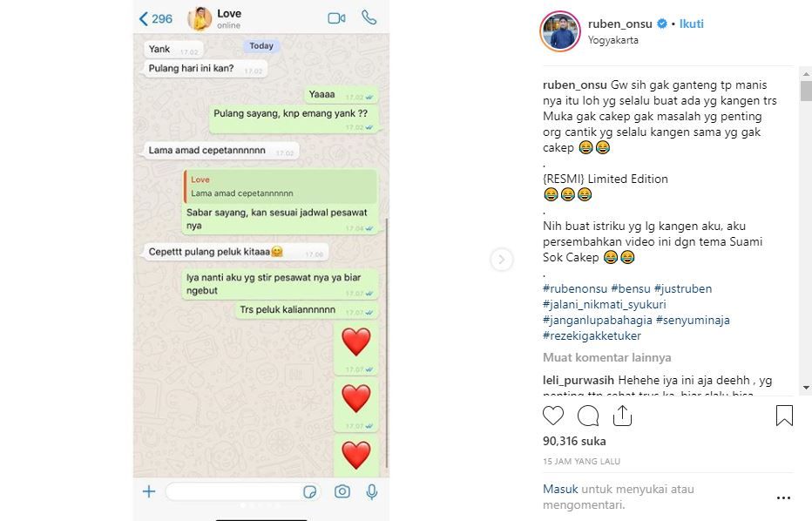Start a voice call with the phone icon
This screenshot has width=812, height=521.
click(369, 17)
